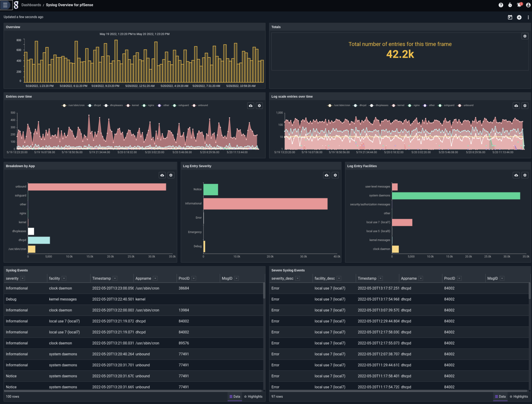Open the dashboard timeframe calendar icon
This screenshot has width=532, height=404.
coord(510,17)
